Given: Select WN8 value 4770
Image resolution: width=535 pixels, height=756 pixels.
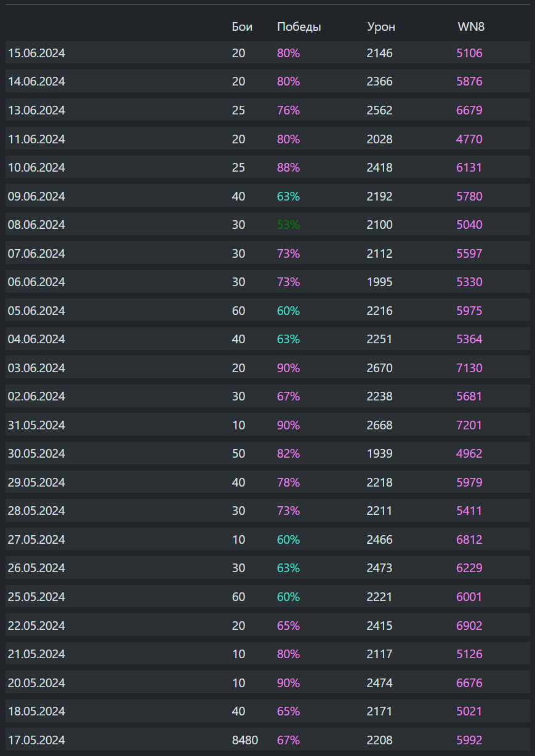Looking at the screenshot, I should point(469,140).
